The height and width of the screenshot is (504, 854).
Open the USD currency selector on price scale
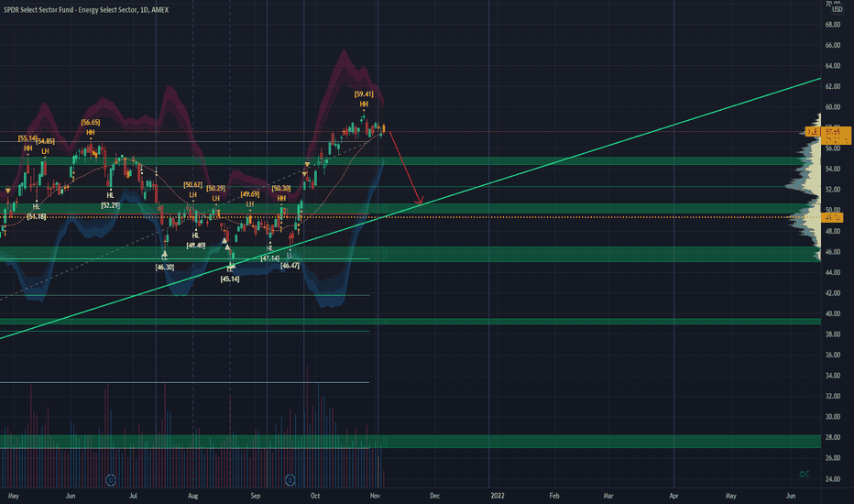(837, 9)
